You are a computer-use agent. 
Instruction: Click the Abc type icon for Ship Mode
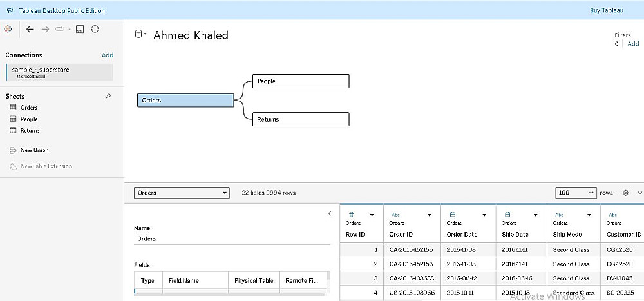[x=559, y=215]
